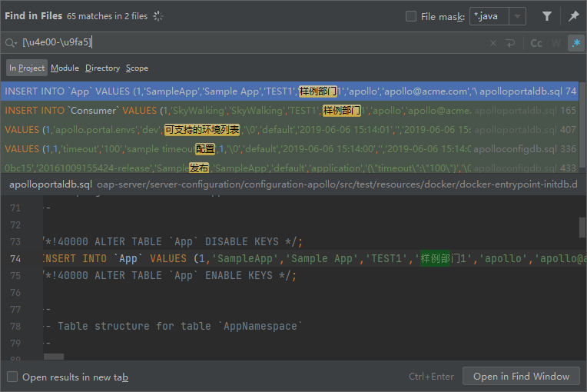587x392 pixels.
Task: Click the Find in Files title
Action: pos(33,15)
